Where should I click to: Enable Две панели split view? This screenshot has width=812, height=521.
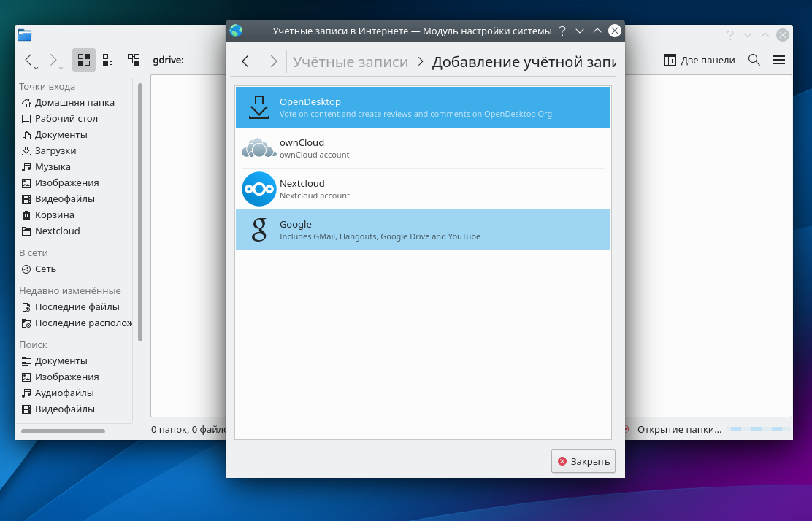(x=700, y=60)
